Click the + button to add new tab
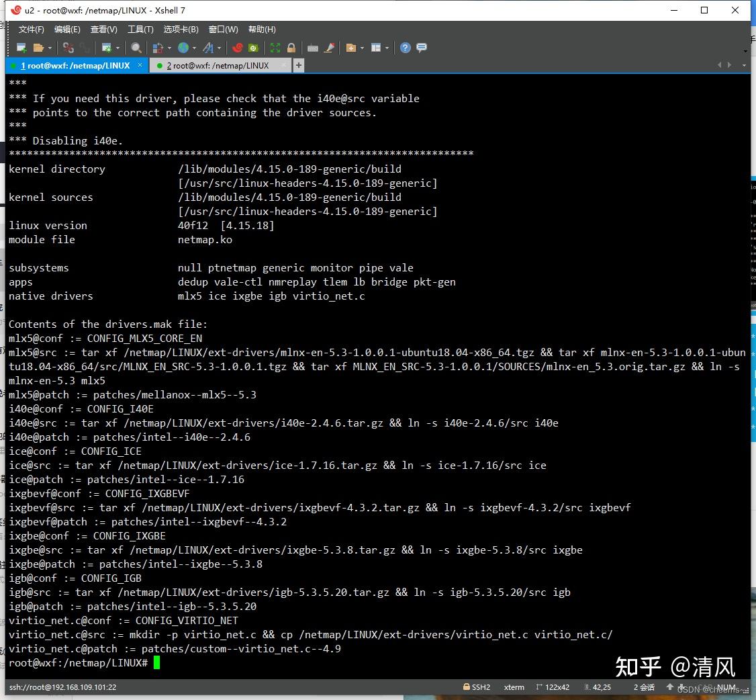Screen dimensions: 756x700 [298, 65]
